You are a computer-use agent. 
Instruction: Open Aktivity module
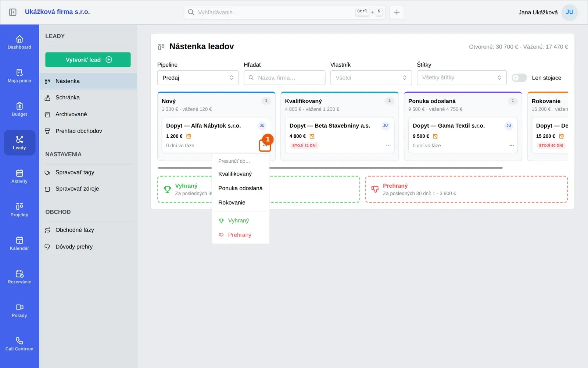click(x=19, y=176)
